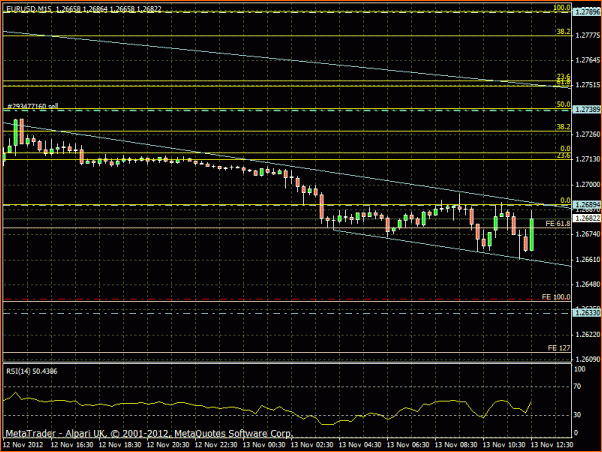Click the 1.26740 price scale value
Image resolution: width=602 pixels, height=452 pixels.
pyautogui.click(x=587, y=234)
